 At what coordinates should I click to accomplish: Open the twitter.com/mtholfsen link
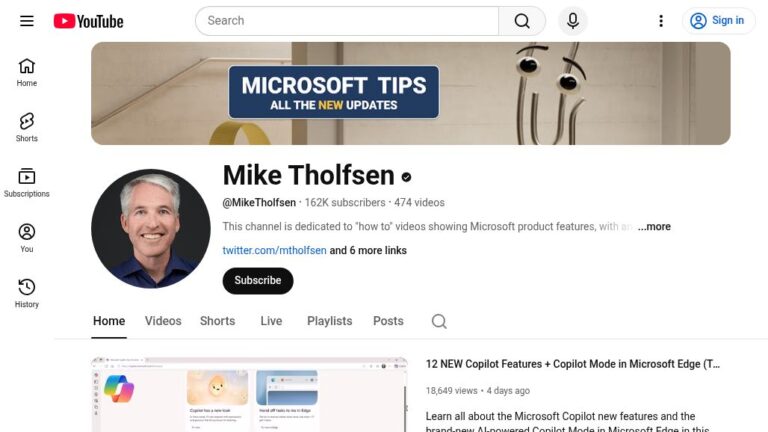[x=274, y=250]
